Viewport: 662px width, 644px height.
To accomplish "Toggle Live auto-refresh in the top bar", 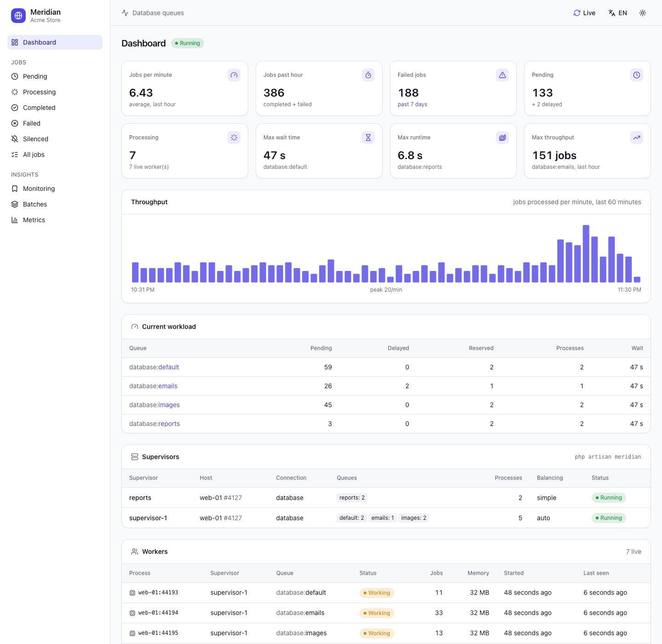I will [x=584, y=13].
